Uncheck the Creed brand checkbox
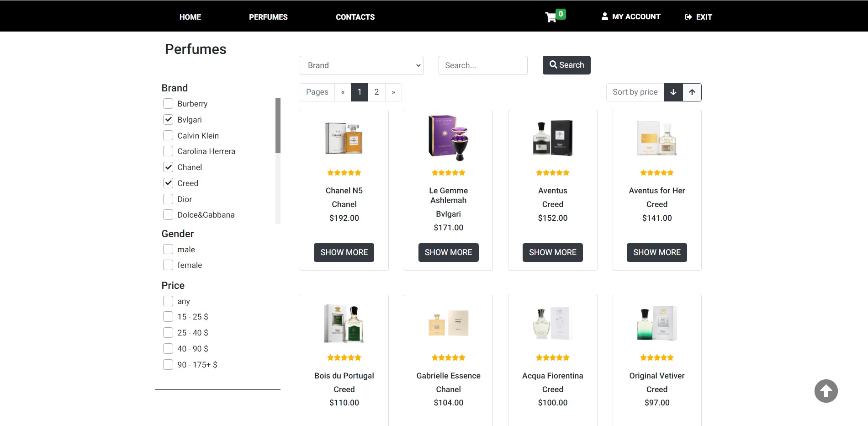The width and height of the screenshot is (868, 426). tap(168, 183)
